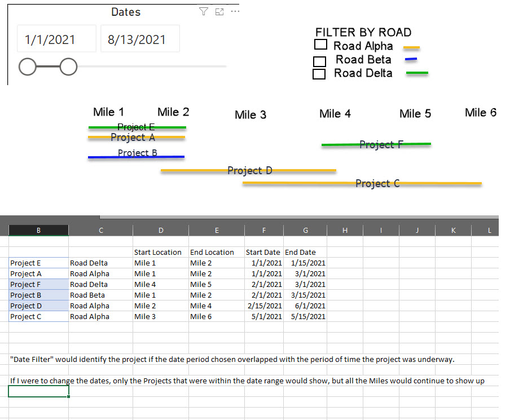Open more options ellipsis on Dates slicer
Image resolution: width=523 pixels, height=420 pixels.
click(235, 11)
